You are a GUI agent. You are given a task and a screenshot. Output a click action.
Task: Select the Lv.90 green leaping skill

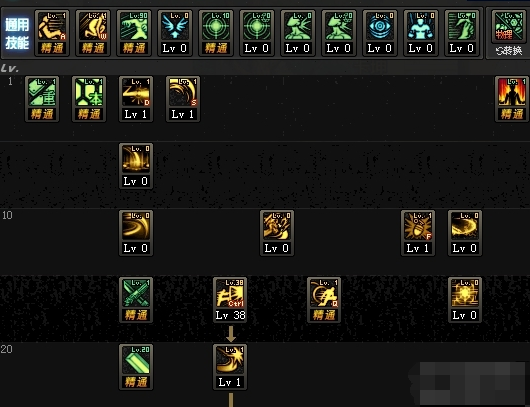click(134, 33)
